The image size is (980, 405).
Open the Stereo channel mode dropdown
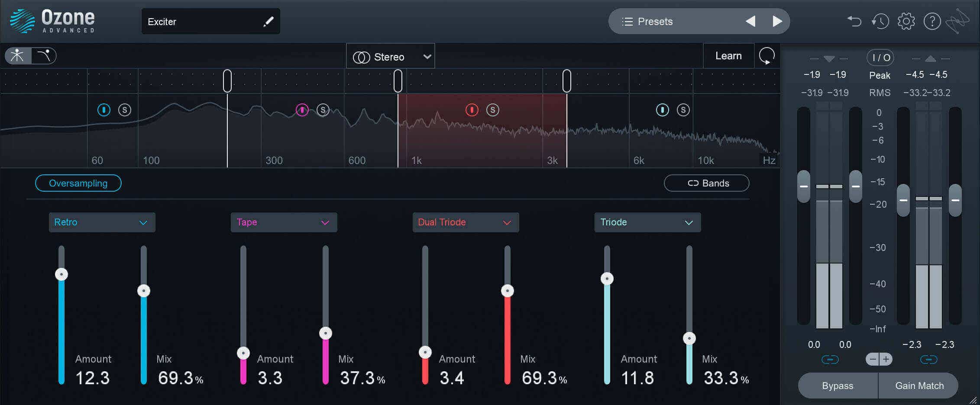tap(391, 56)
